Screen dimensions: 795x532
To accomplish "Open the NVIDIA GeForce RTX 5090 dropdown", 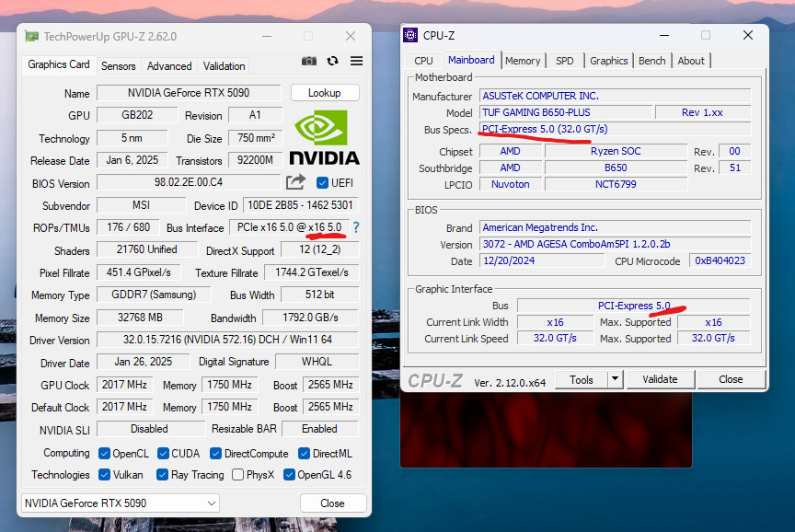I will pos(121,503).
